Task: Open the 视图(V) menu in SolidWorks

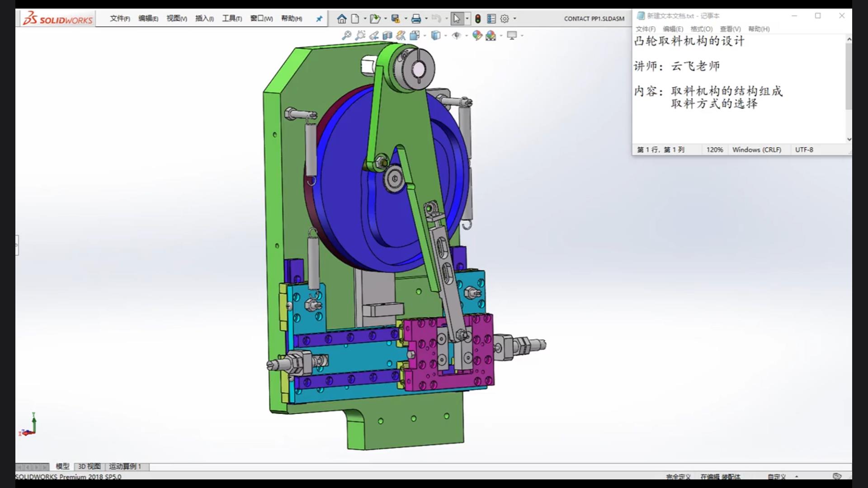Action: click(176, 19)
